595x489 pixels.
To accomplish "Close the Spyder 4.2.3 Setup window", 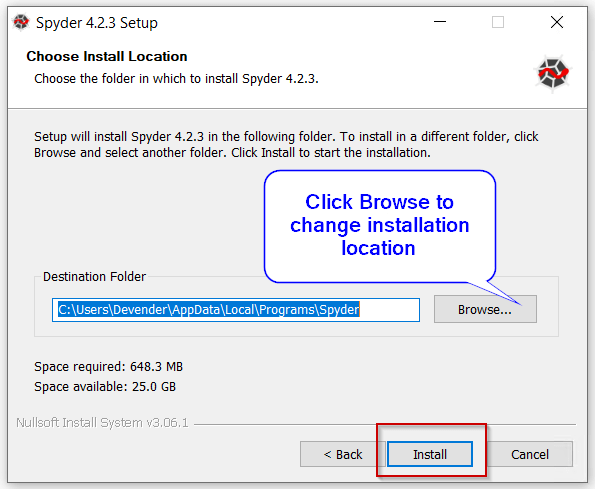I will click(x=557, y=22).
